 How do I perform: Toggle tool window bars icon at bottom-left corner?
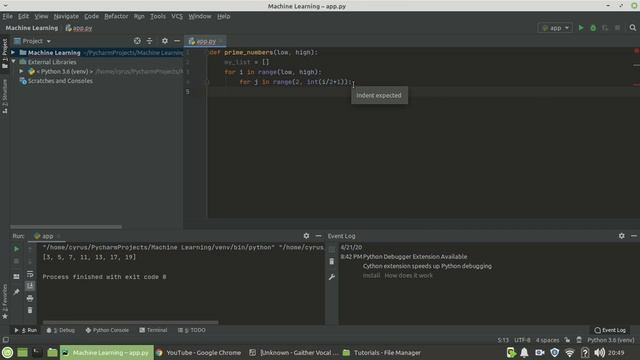[x=5, y=340]
